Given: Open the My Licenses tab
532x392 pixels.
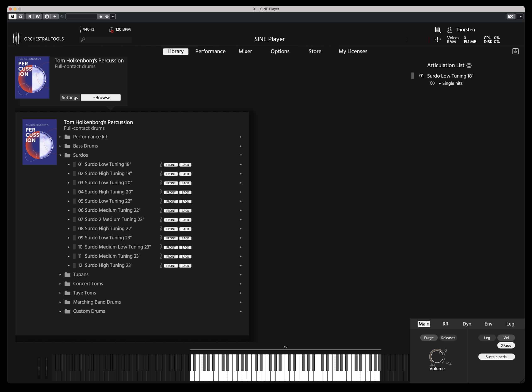Looking at the screenshot, I should (x=353, y=51).
